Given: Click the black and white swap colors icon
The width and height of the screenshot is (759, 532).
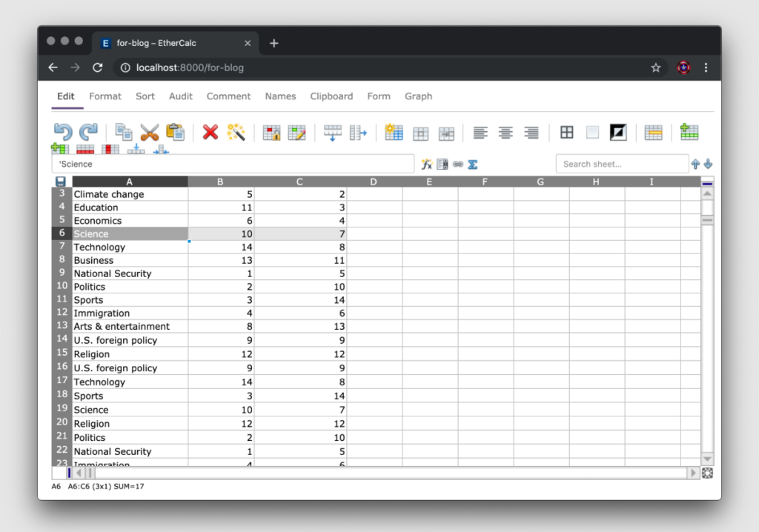Looking at the screenshot, I should tap(617, 133).
